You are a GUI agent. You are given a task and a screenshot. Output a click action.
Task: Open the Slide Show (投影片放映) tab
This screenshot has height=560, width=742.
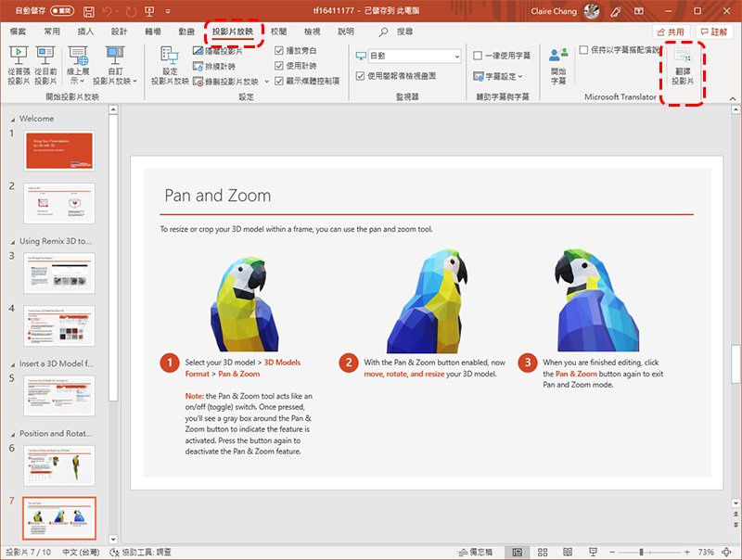[233, 32]
